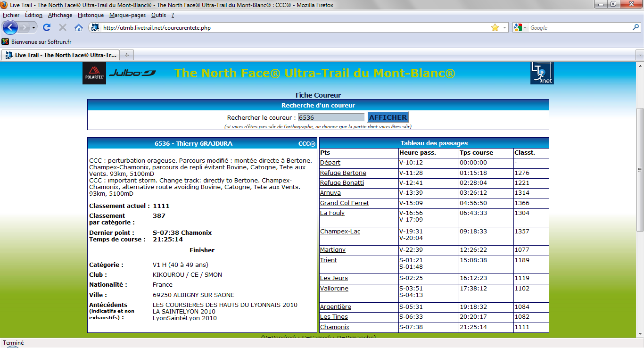
Task: Open the Historique menu
Action: pos(91,15)
